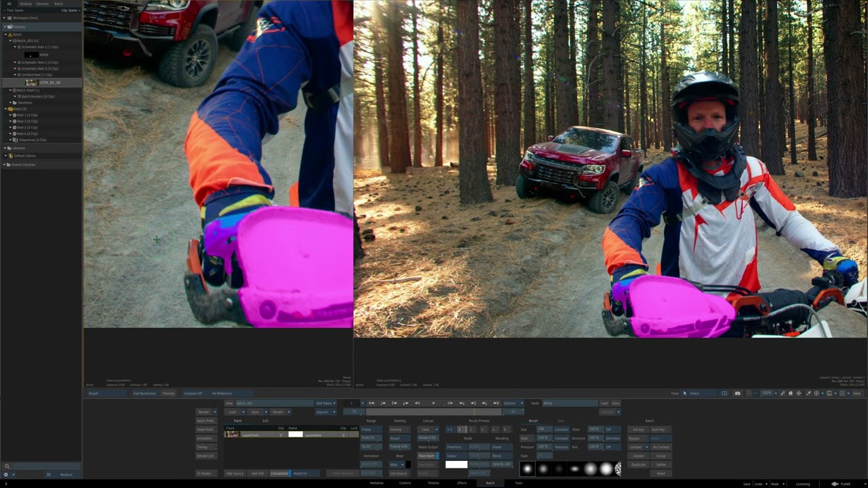
Task: Collapse the Batch_001 (4) tree node
Action: point(12,41)
